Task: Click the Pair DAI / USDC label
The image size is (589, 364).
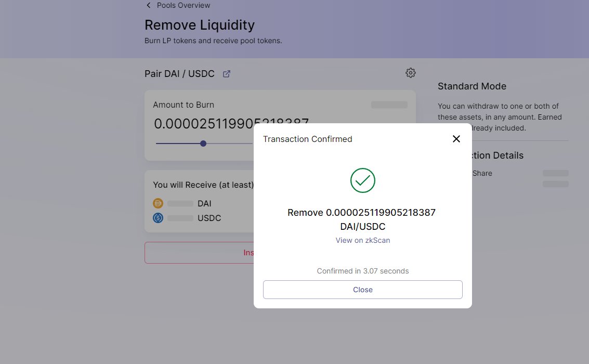Action: 179,74
